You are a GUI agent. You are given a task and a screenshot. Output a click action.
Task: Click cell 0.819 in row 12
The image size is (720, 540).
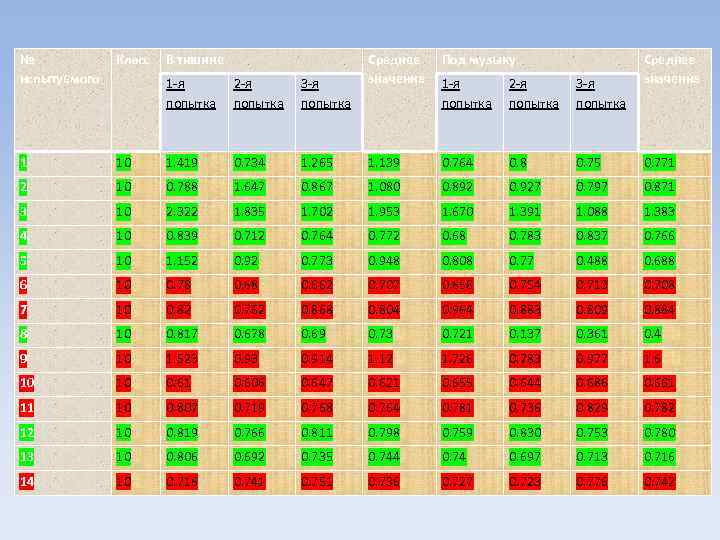[182, 433]
